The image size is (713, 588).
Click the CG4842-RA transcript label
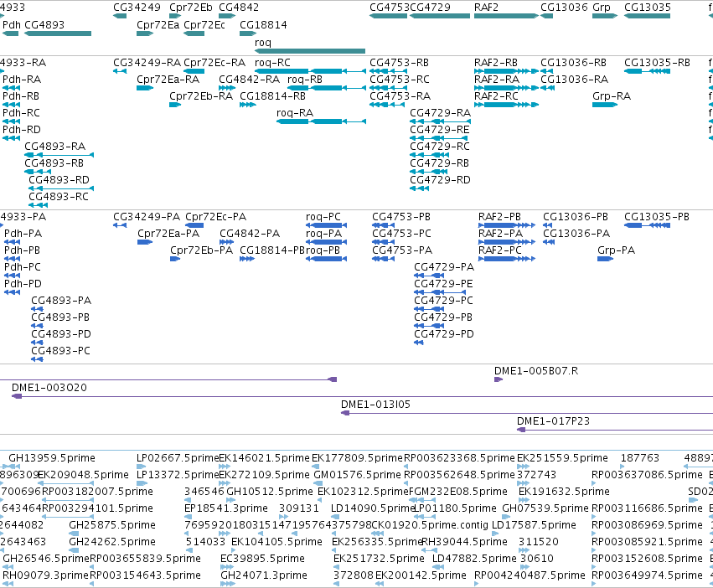[x=249, y=79]
